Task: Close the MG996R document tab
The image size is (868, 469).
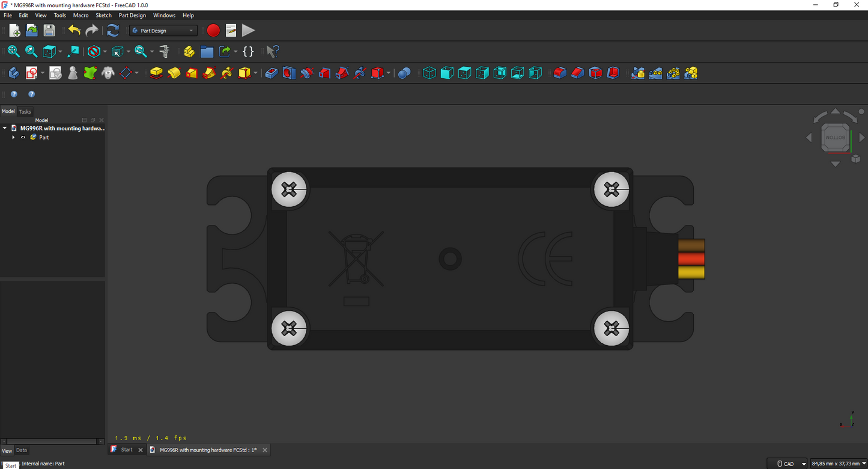Action: [265, 450]
